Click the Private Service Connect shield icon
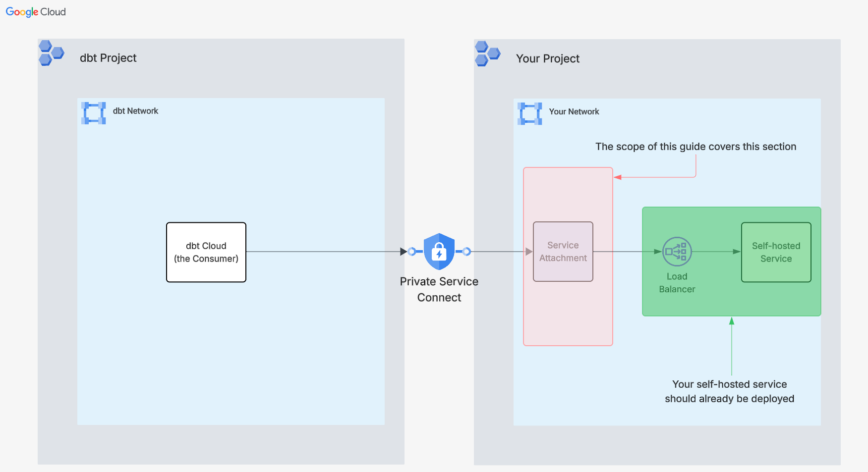Screen dimensions: 868x472 (439, 252)
